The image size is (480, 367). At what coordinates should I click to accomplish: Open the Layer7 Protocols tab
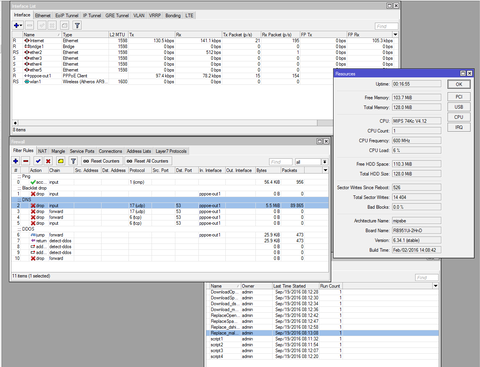pyautogui.click(x=171, y=151)
